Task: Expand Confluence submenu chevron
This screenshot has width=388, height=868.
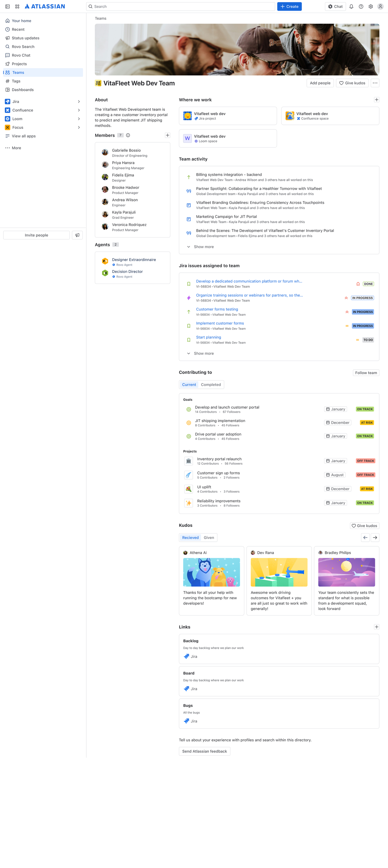Action: tap(79, 110)
